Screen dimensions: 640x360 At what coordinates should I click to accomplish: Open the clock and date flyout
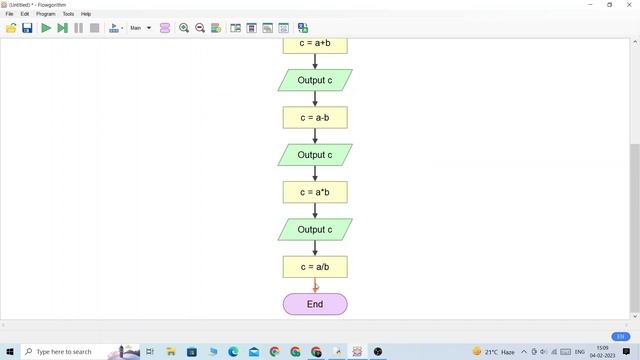[x=602, y=351]
